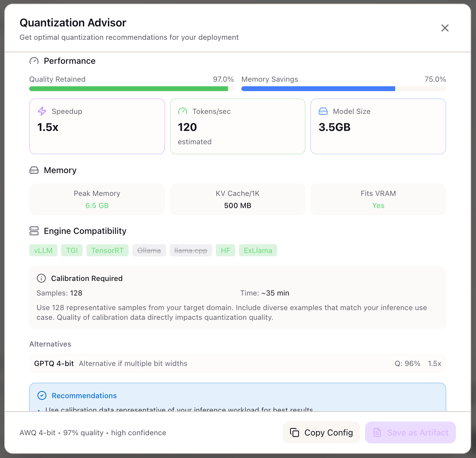Click the Engine Compatibility server icon
Image resolution: width=476 pixels, height=458 pixels.
[34, 231]
